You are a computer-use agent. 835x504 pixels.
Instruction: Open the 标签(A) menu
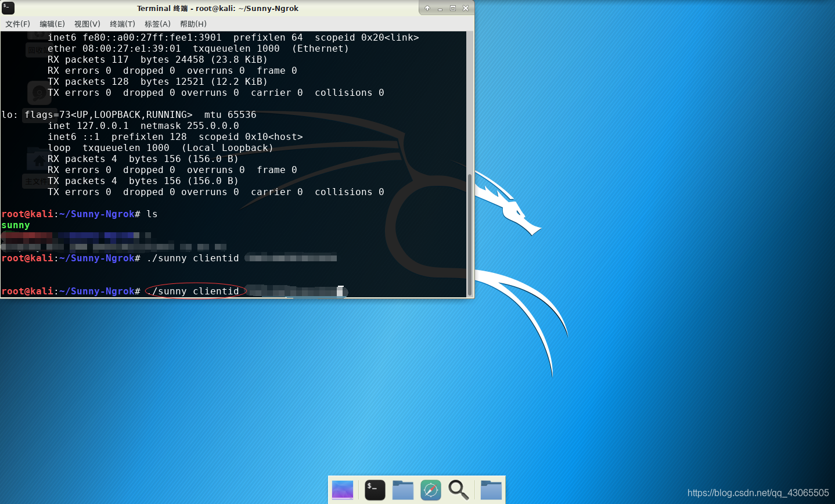click(157, 24)
